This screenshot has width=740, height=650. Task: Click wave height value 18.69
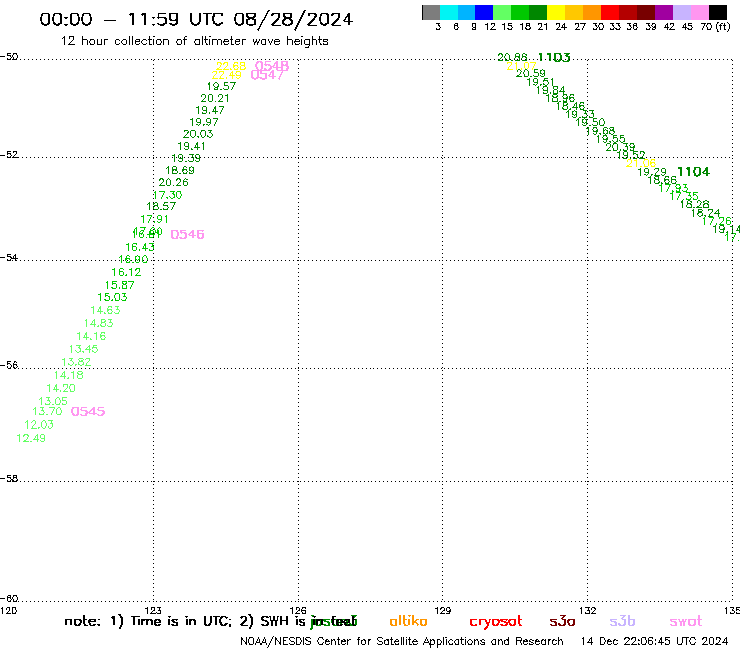coord(180,170)
